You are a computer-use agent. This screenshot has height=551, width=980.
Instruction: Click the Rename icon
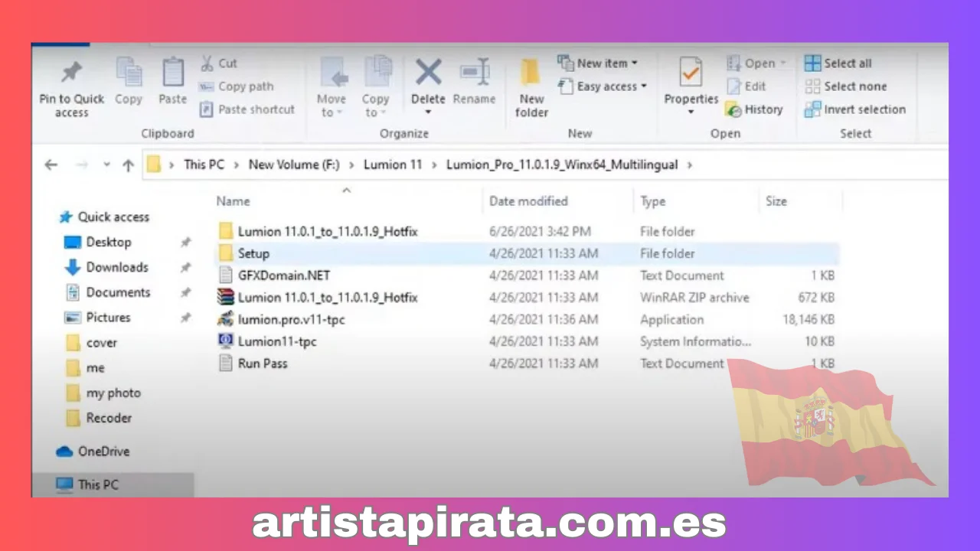475,73
